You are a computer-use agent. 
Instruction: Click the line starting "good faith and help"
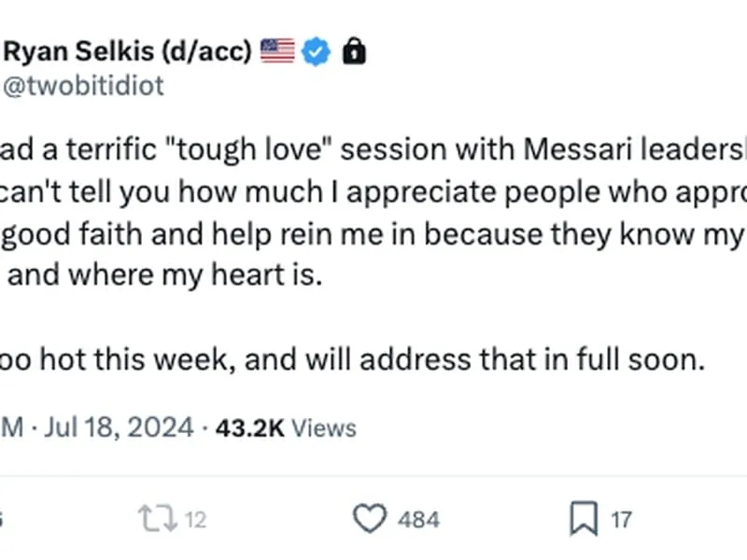pos(372,235)
